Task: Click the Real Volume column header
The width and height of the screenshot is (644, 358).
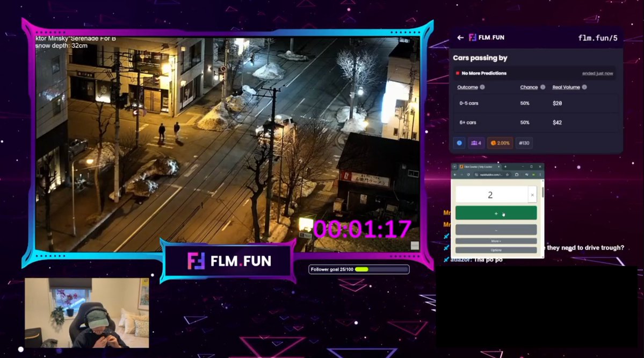Action: (x=566, y=87)
